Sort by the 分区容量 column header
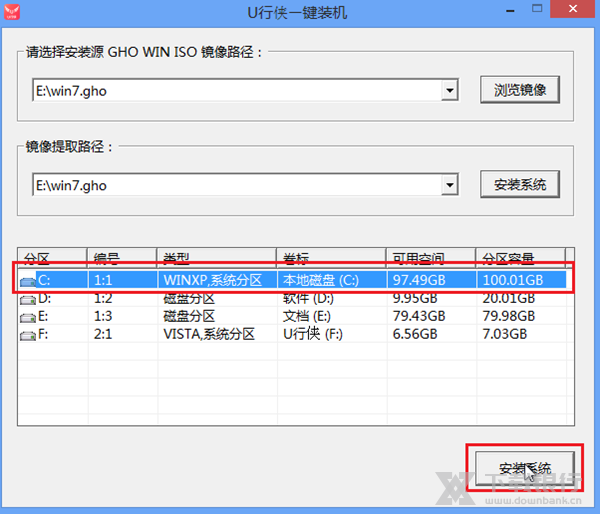 pyautogui.click(x=520, y=258)
